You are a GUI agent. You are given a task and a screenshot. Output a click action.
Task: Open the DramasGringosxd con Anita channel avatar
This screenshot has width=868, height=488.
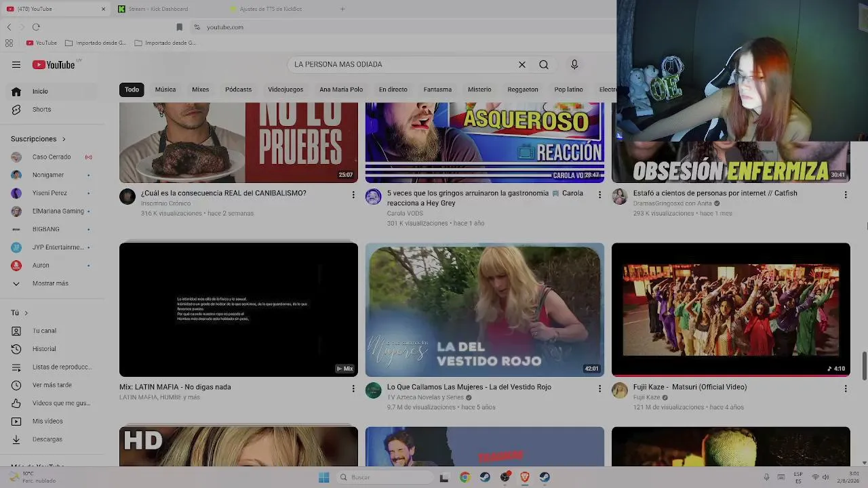coord(620,197)
